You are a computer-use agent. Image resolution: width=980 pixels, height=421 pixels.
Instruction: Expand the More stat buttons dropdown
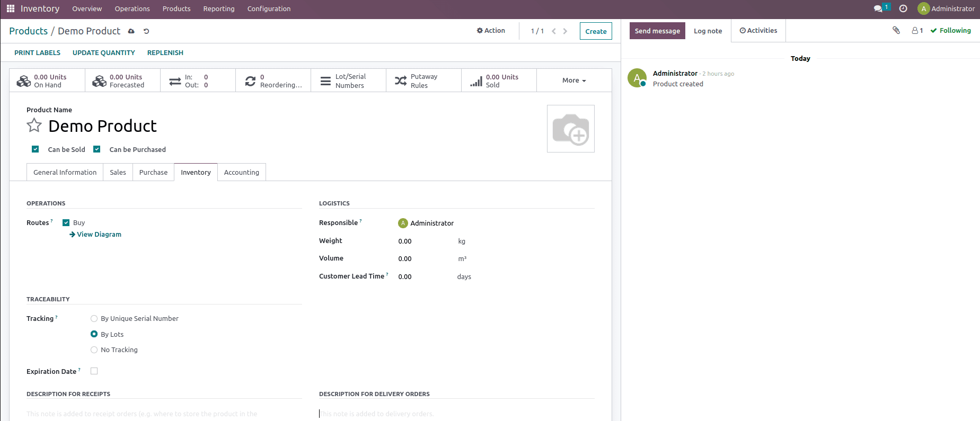(574, 80)
